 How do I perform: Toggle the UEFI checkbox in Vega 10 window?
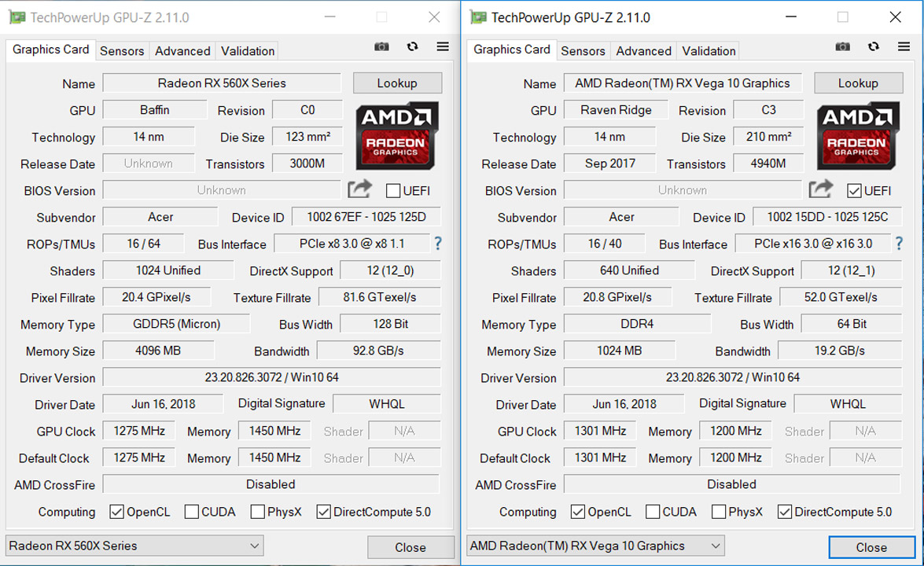tap(854, 191)
